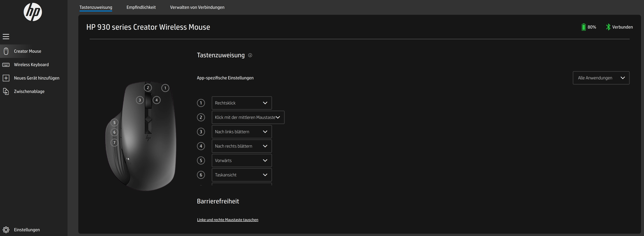
Task: Open the Taskansicht dropdown
Action: (242, 175)
